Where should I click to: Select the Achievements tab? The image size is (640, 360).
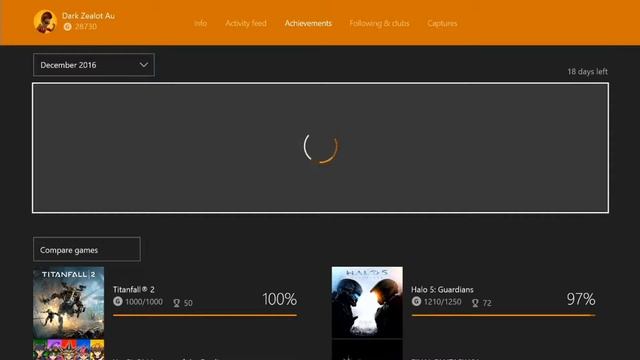[x=308, y=23]
